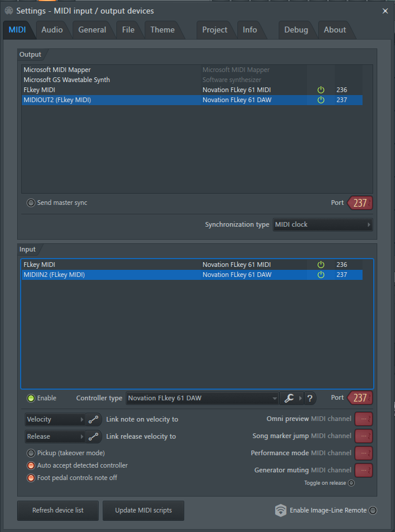Screen dimensions: 395x532
Task: Toggle the Enable input device option
Action: (x=31, y=398)
